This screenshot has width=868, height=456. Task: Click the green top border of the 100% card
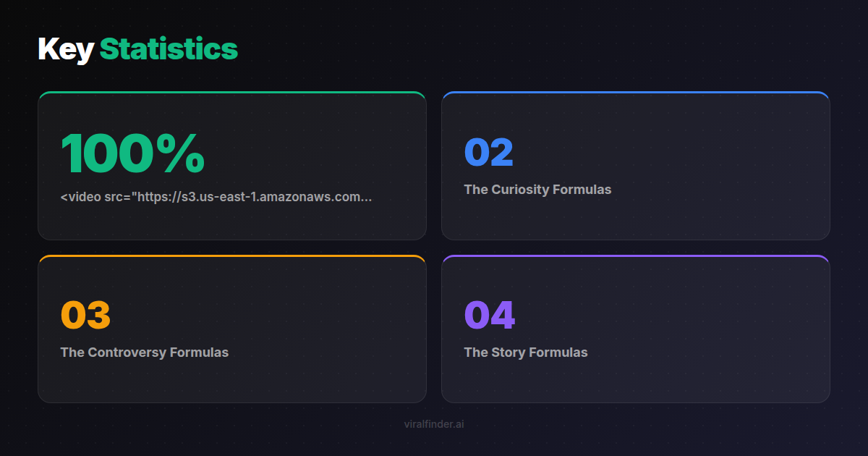pyautogui.click(x=231, y=93)
